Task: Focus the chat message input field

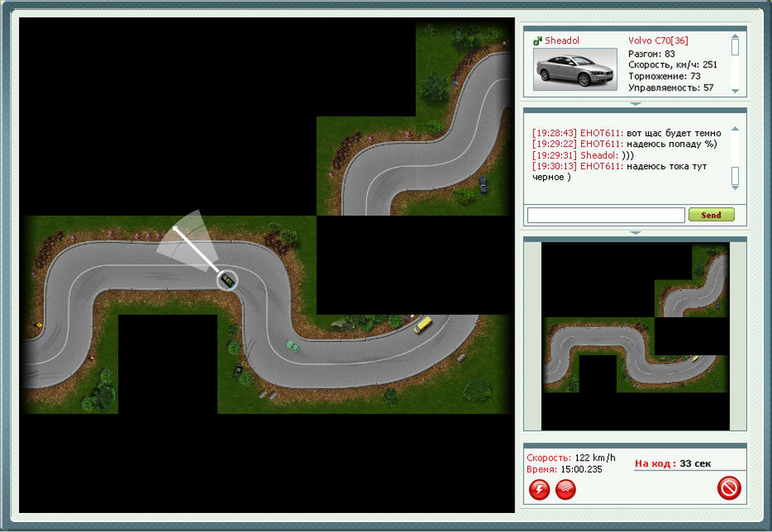Action: click(x=606, y=215)
